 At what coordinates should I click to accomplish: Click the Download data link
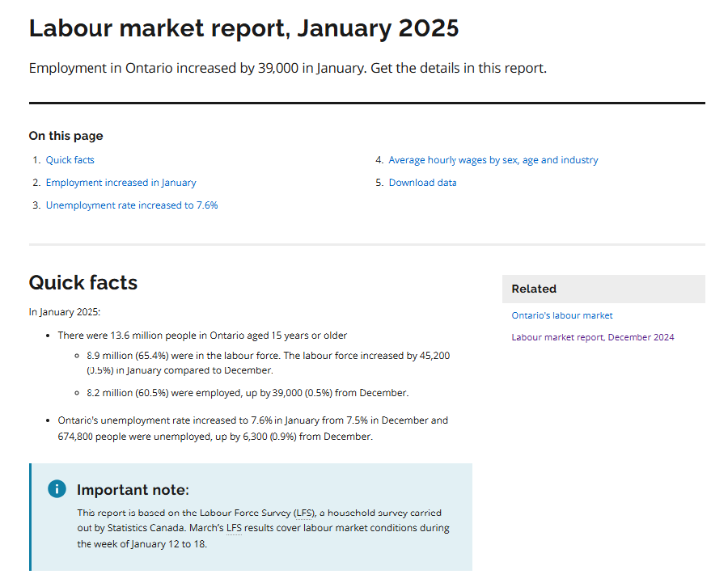[422, 183]
